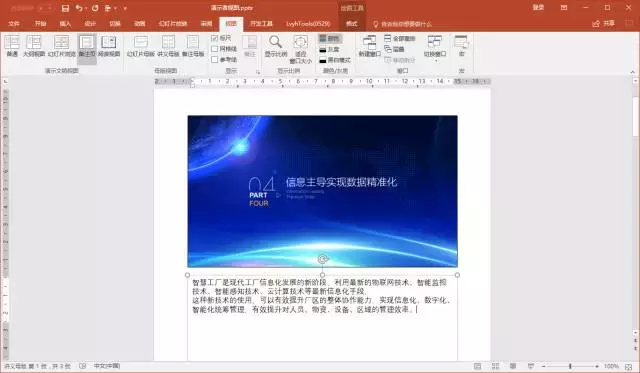Open the Format (格式) tab
Viewport: 640px width, 373px height.
(x=352, y=24)
